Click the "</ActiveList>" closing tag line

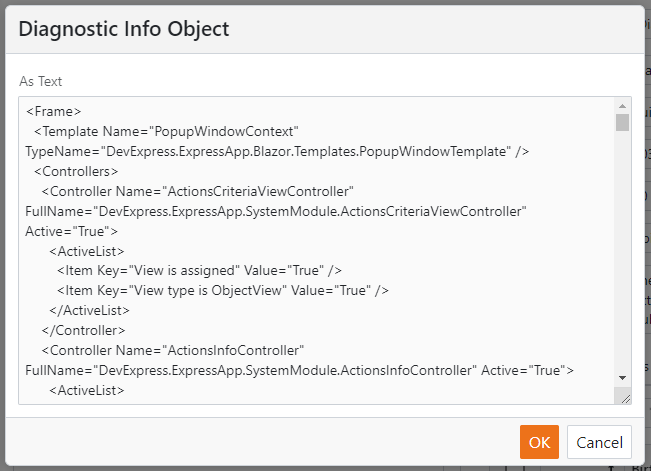pyautogui.click(x=89, y=310)
